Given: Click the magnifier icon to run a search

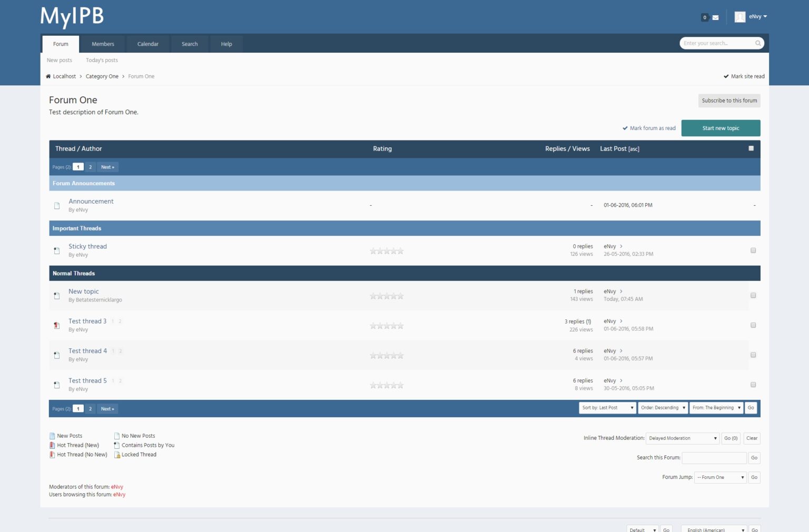Looking at the screenshot, I should point(757,43).
